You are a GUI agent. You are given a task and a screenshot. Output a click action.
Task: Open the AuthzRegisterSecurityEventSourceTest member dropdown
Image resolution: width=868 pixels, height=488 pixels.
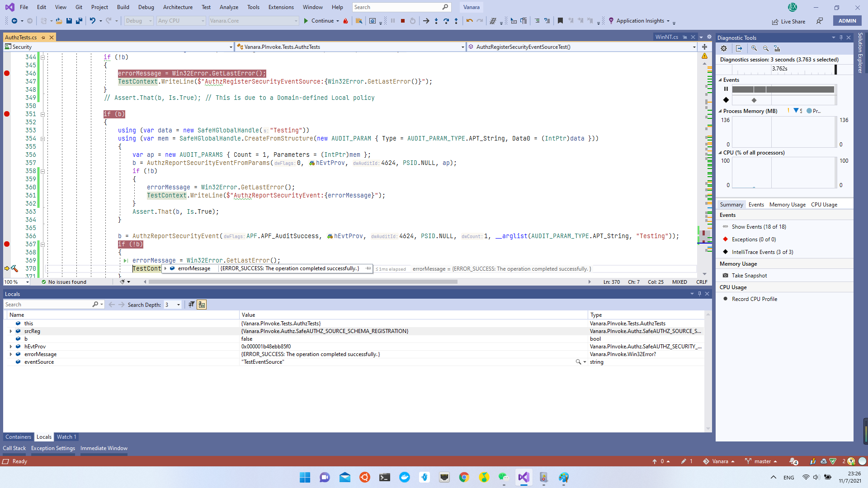[694, 47]
